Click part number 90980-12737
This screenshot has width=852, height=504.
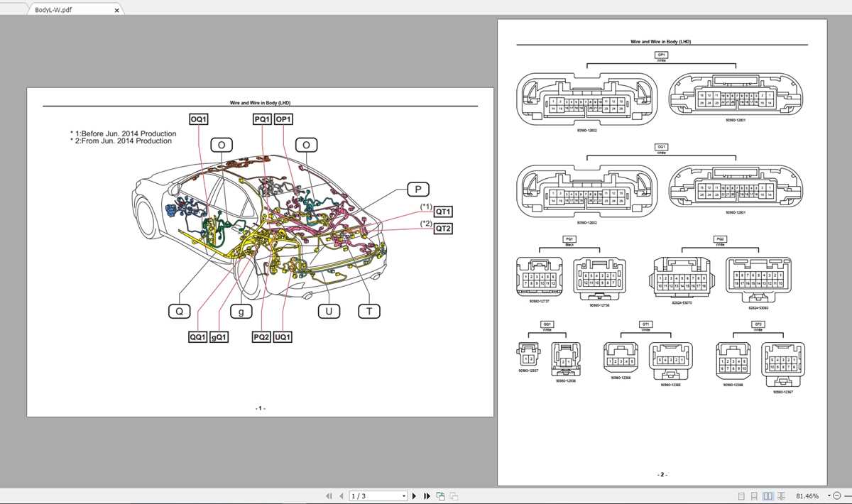click(540, 301)
